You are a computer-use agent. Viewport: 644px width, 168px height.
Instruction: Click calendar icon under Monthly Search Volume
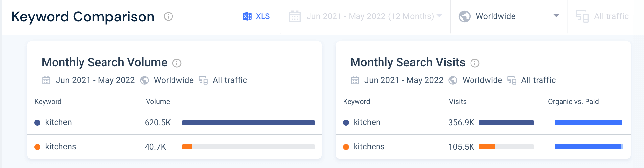pyautogui.click(x=46, y=80)
